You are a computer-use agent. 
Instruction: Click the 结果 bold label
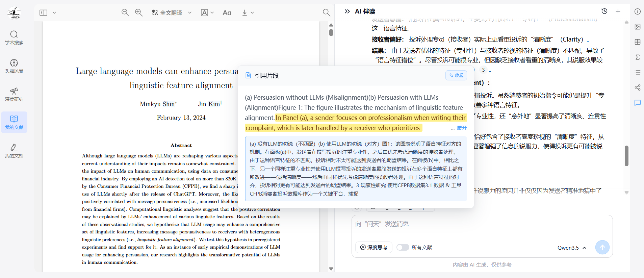tap(379, 51)
